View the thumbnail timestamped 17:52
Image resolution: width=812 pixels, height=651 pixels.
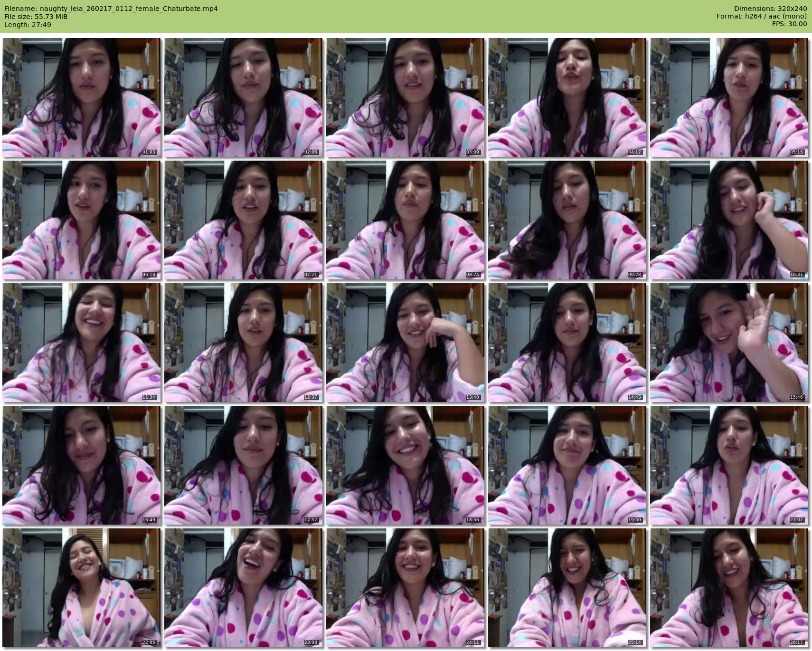click(244, 465)
